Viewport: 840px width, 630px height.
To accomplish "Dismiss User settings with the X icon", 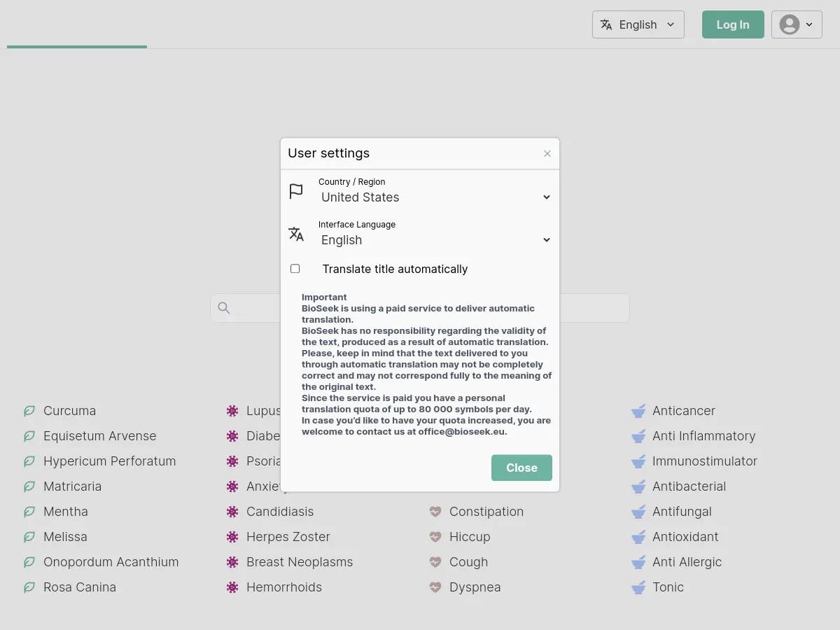I will (x=547, y=154).
